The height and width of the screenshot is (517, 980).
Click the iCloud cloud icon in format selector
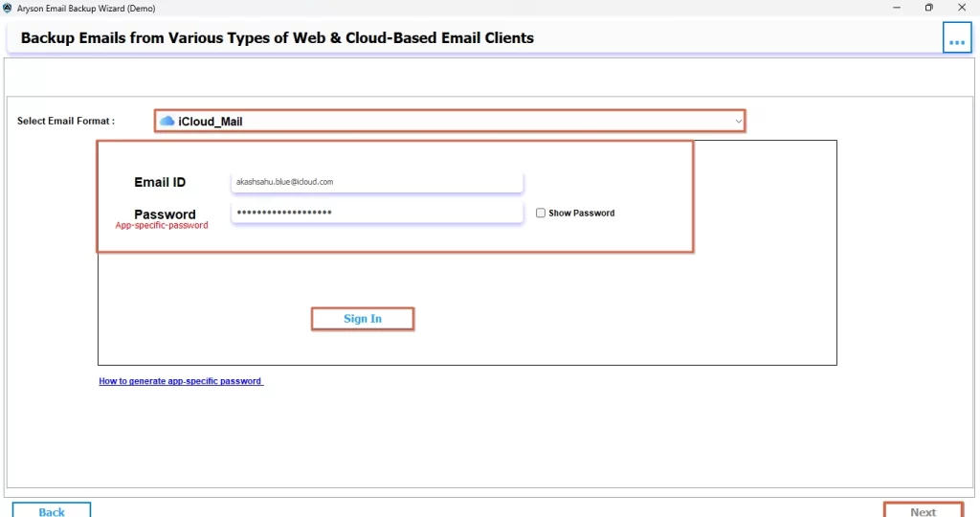pos(167,121)
